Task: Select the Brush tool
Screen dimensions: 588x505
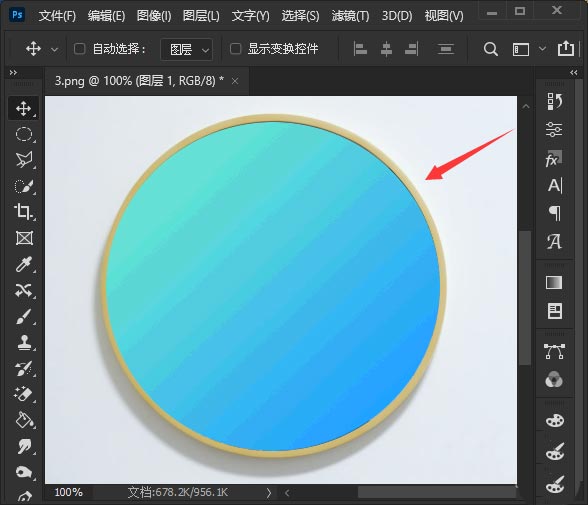Action: point(24,317)
